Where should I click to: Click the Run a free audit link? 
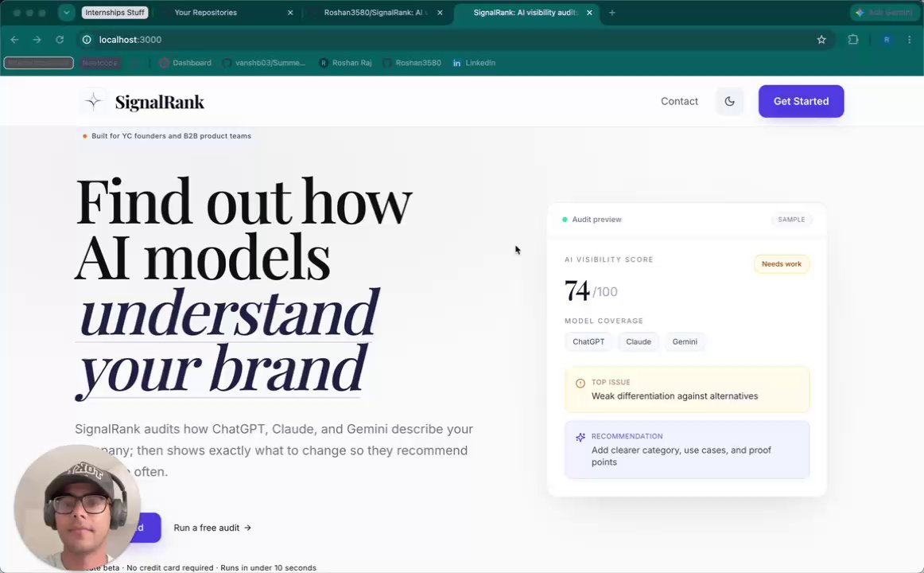point(212,528)
